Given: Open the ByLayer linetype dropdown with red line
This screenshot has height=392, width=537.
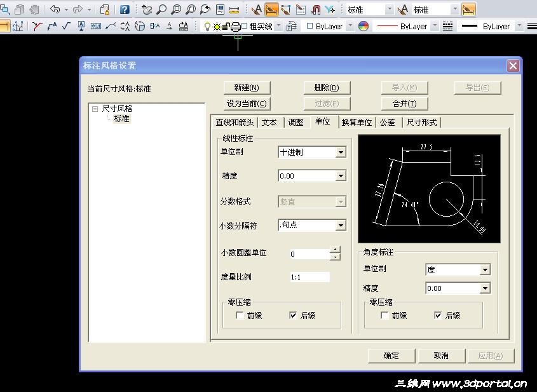Looking at the screenshot, I should point(434,26).
